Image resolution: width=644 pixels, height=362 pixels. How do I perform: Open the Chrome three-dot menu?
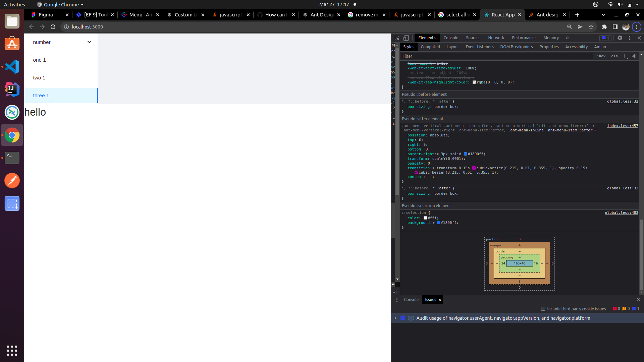click(x=637, y=27)
